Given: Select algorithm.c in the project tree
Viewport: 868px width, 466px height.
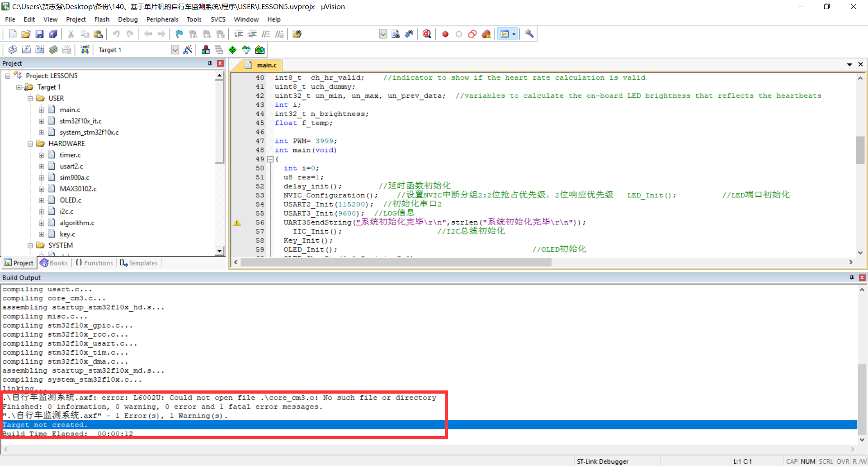Looking at the screenshot, I should tap(77, 223).
